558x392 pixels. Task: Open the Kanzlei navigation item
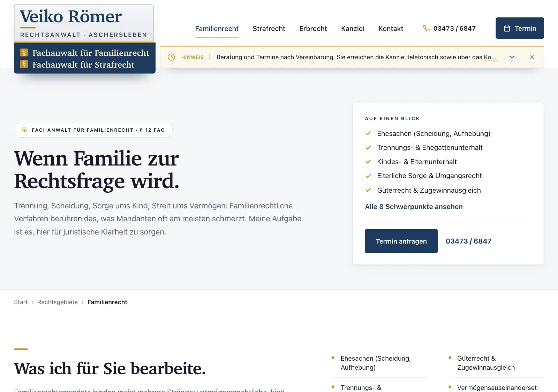(x=353, y=29)
